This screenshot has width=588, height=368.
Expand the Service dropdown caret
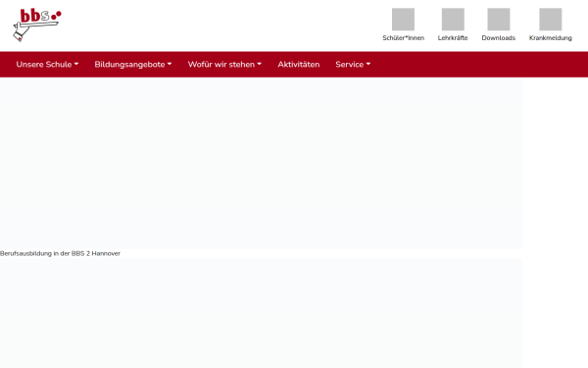click(x=367, y=64)
